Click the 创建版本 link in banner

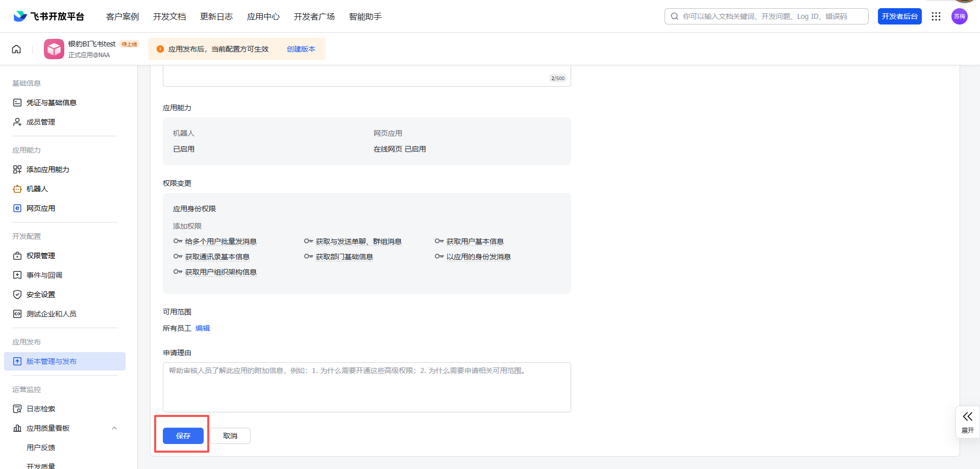[301, 49]
